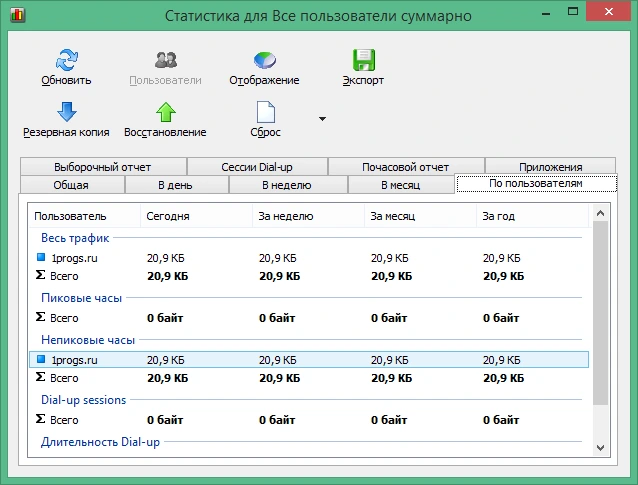Screen dimensions: 638x485
Task: Click the За неделю column header
Action: [308, 216]
